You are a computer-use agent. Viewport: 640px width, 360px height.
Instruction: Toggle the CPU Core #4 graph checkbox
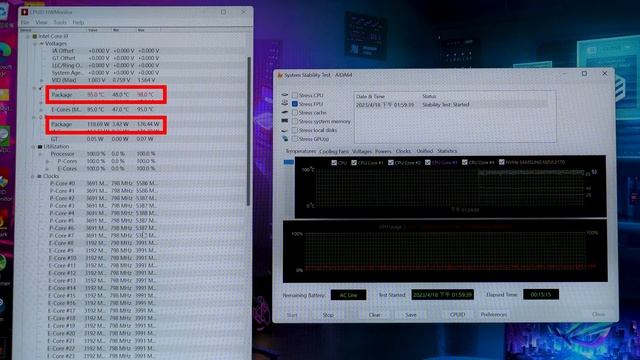coord(464,162)
